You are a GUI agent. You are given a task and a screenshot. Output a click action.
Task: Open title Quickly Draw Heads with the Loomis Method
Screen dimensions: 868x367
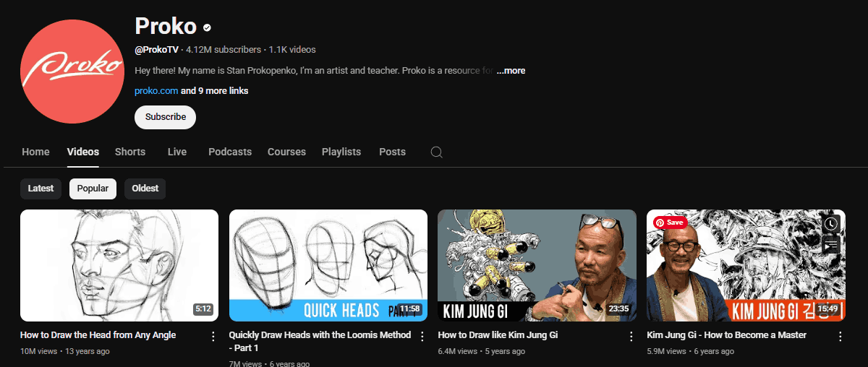pyautogui.click(x=320, y=342)
